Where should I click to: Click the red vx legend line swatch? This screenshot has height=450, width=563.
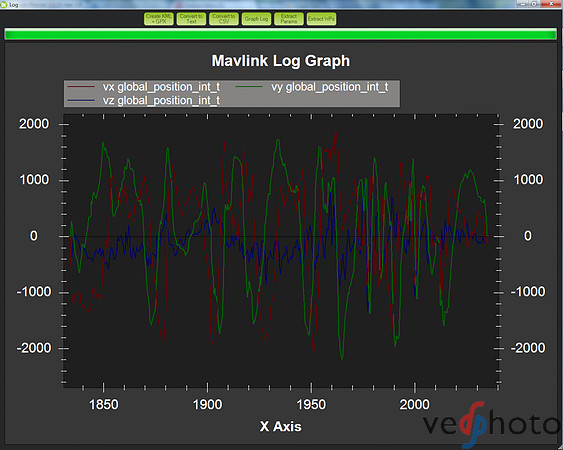tap(81, 87)
